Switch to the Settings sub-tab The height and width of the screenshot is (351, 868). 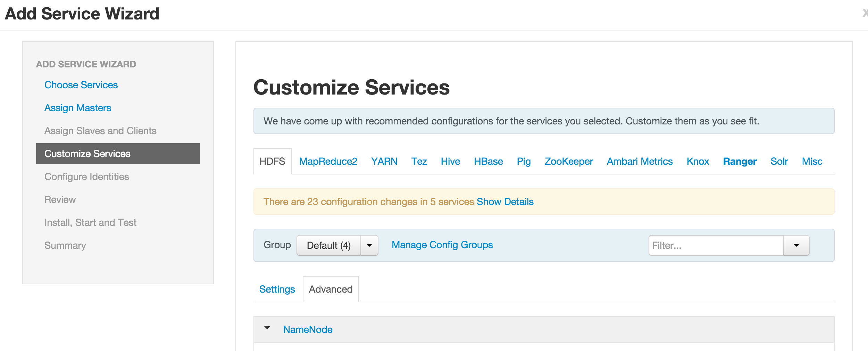(277, 289)
